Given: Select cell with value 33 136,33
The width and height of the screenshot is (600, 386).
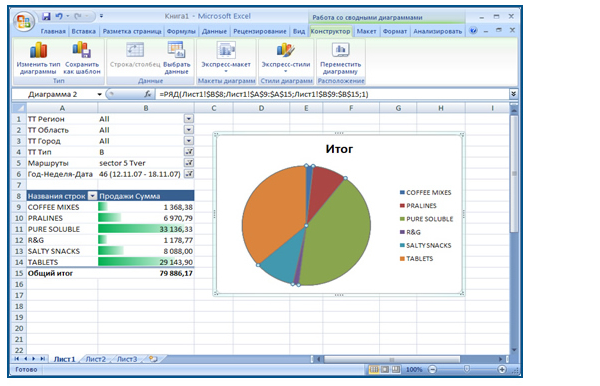Looking at the screenshot, I should point(146,229).
